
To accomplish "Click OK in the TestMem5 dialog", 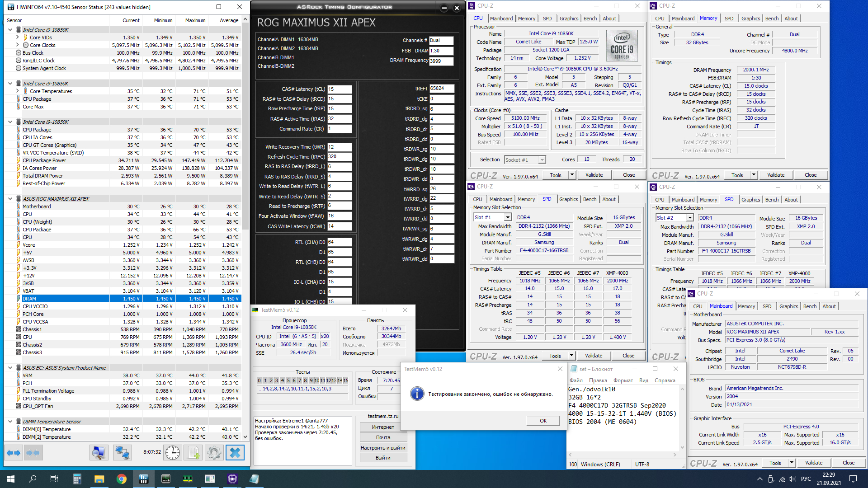I will [x=543, y=421].
